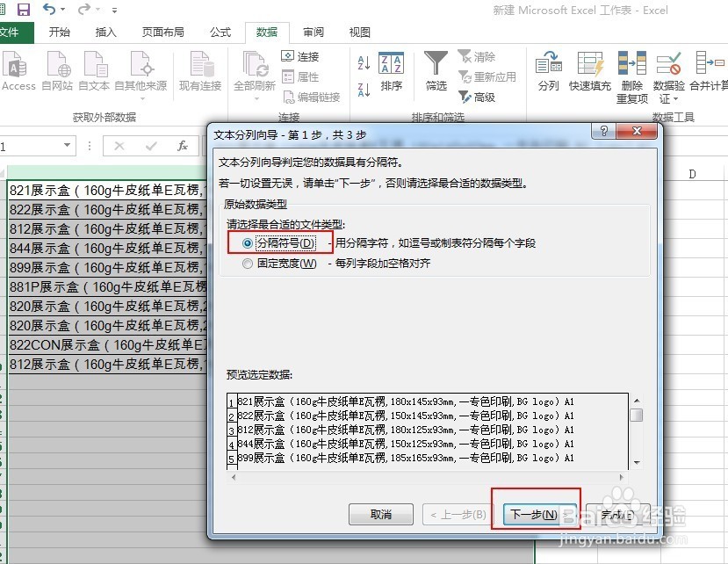Click the formula bar confirm checkmark icon
Image resolution: width=728 pixels, height=564 pixels.
[151, 147]
